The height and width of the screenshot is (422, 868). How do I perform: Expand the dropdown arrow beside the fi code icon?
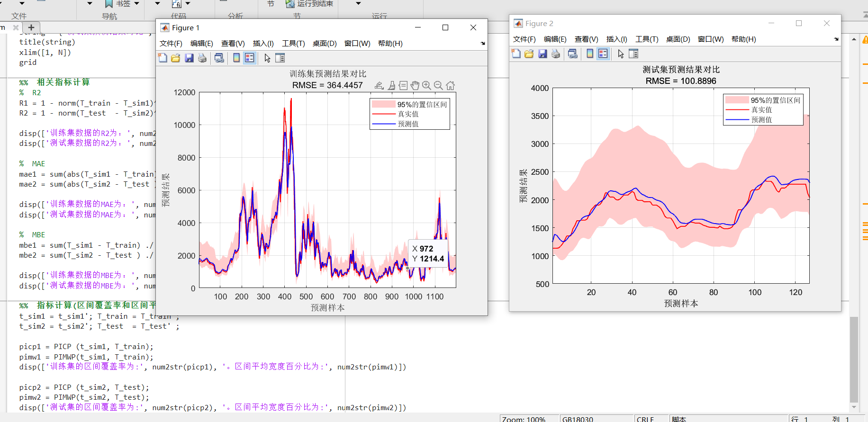(188, 4)
